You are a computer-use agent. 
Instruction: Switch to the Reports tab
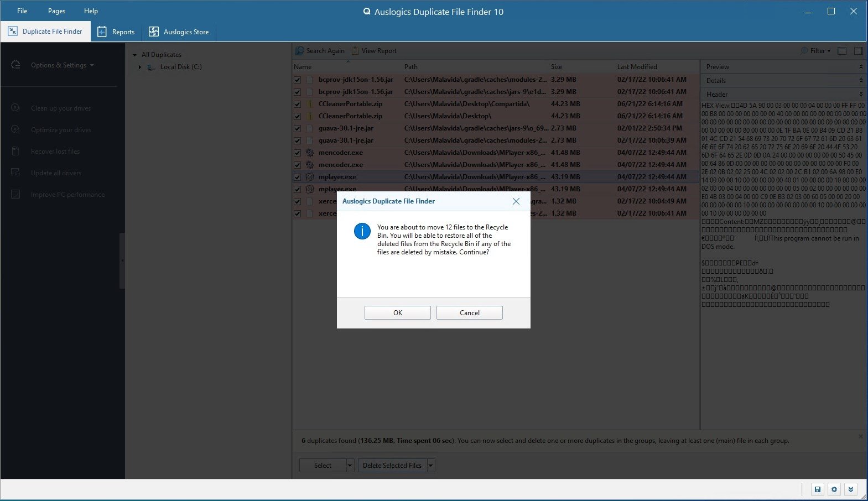click(x=116, y=32)
